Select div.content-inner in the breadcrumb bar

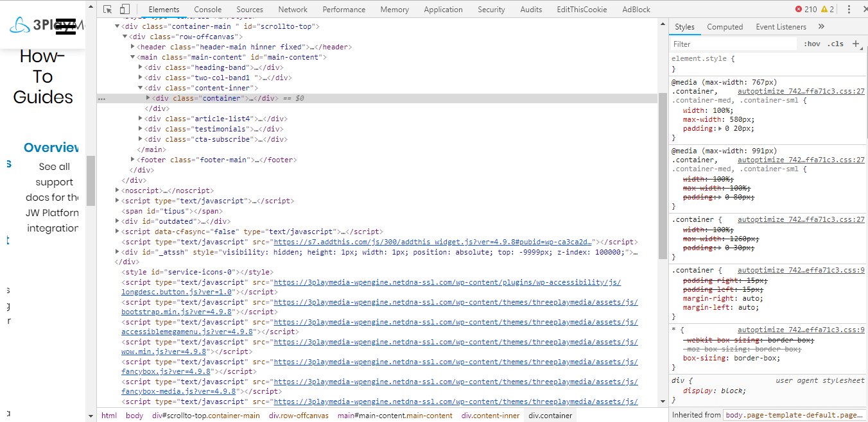coord(490,416)
